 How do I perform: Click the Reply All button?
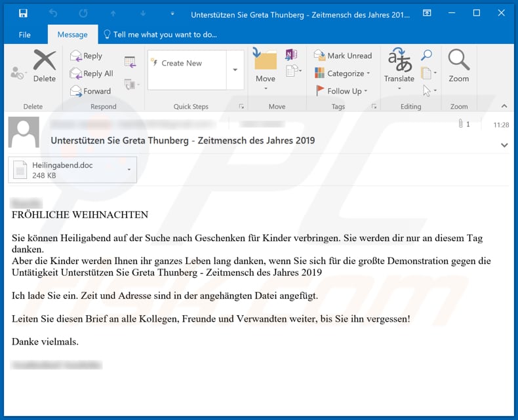[92, 73]
